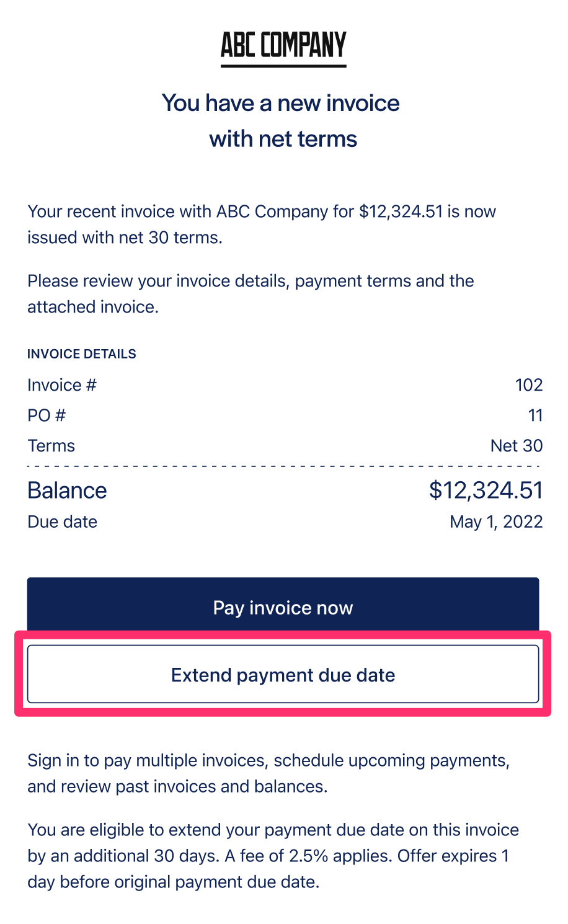Click the PO # row label
The height and width of the screenshot is (924, 568).
(47, 415)
